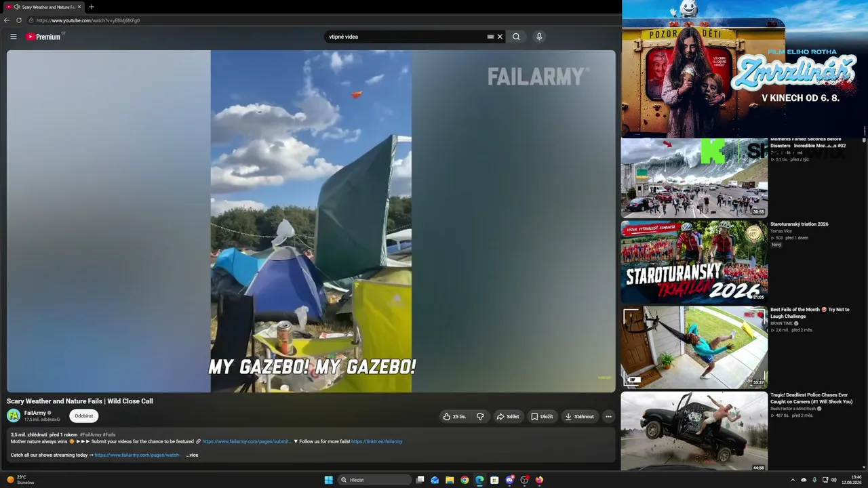The image size is (868, 488).
Task: Open the YouTube hamburger guide menu
Action: tap(13, 37)
